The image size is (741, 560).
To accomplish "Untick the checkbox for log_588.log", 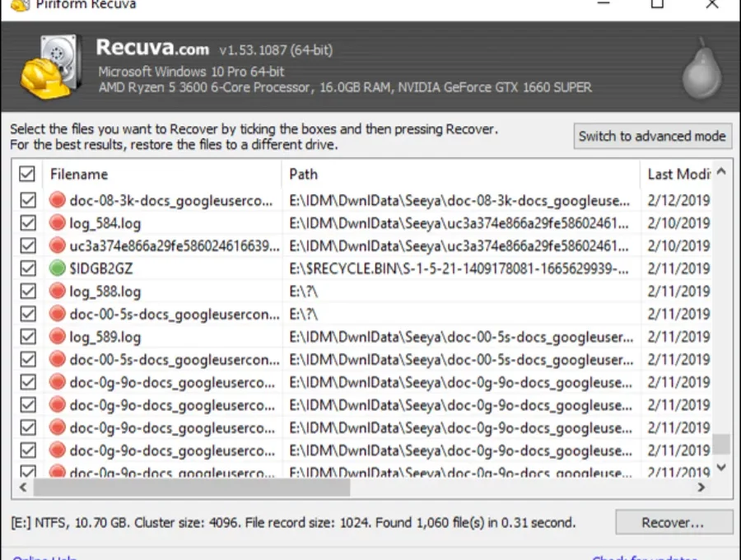I will [28, 291].
